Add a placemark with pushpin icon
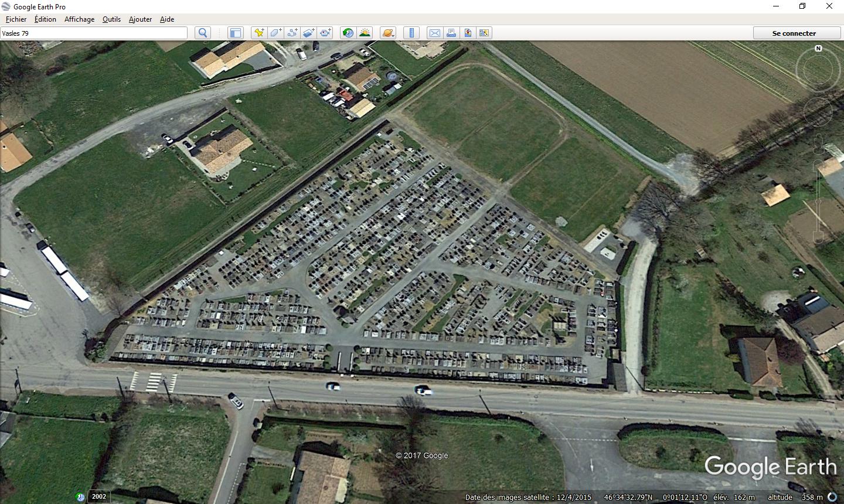The height and width of the screenshot is (504, 844). [258, 33]
